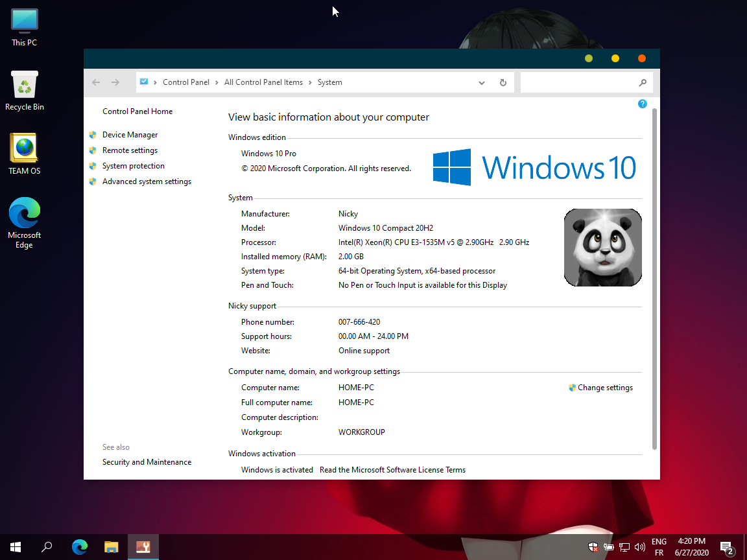Screen dimensions: 747x560
Task: Select System in the breadcrumb path
Action: tap(329, 82)
